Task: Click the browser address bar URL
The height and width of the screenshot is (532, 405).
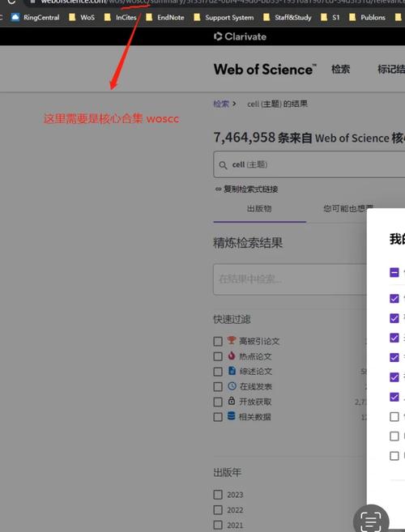Action: point(223,2)
